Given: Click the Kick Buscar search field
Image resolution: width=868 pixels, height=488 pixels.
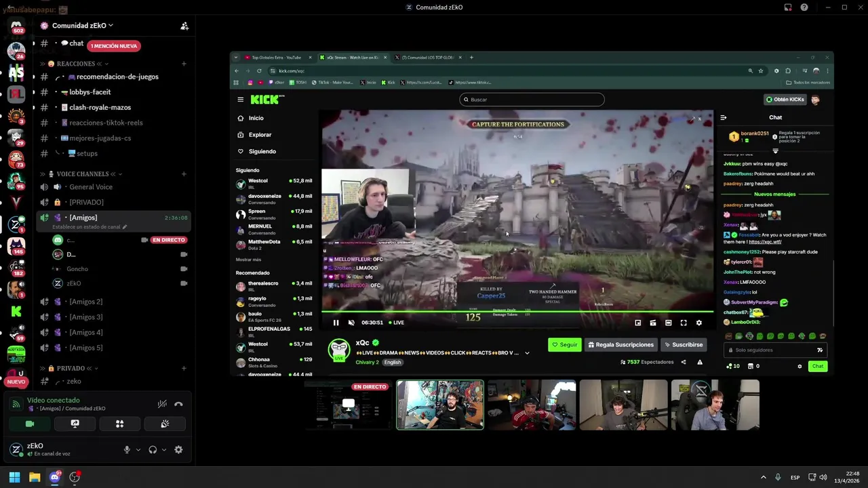Looking at the screenshot, I should 532,100.
